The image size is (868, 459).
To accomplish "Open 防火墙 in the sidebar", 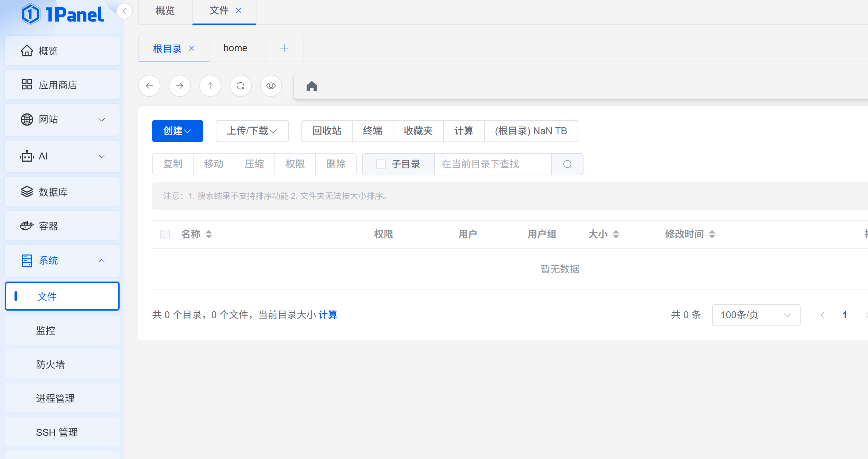I will pos(50,364).
